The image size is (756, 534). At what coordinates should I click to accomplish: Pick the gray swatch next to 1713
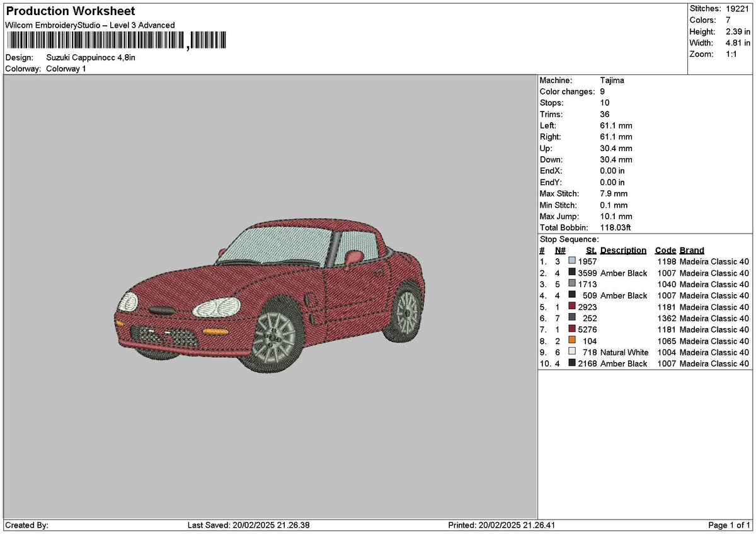click(572, 284)
